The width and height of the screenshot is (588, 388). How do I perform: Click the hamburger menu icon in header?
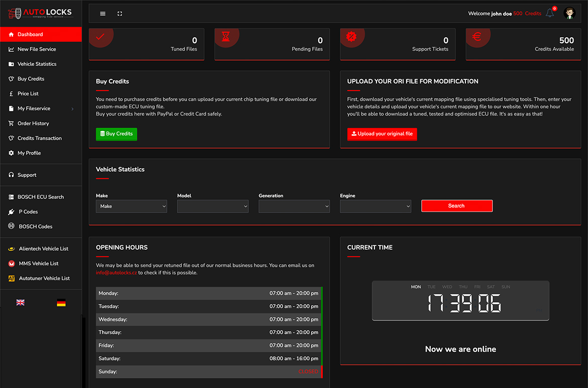pyautogui.click(x=103, y=14)
